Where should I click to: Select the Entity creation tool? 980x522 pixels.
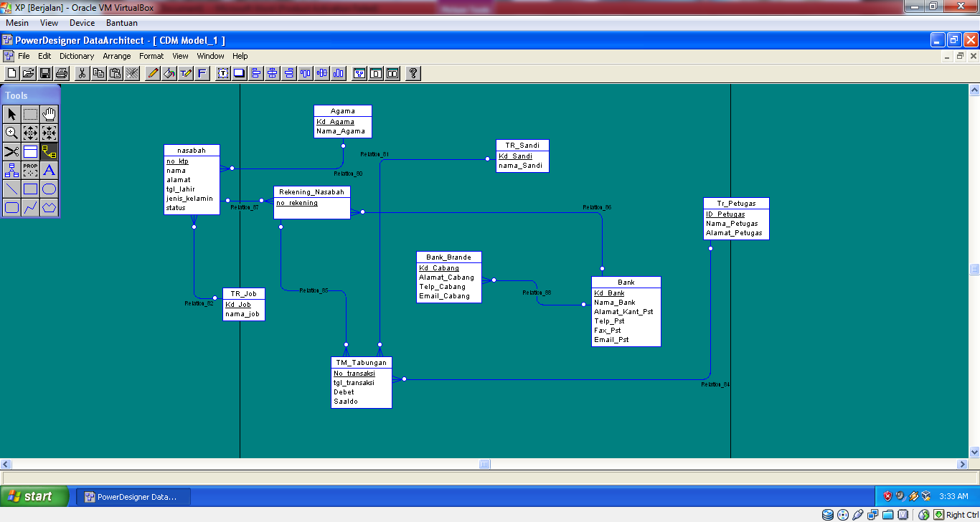click(x=29, y=151)
